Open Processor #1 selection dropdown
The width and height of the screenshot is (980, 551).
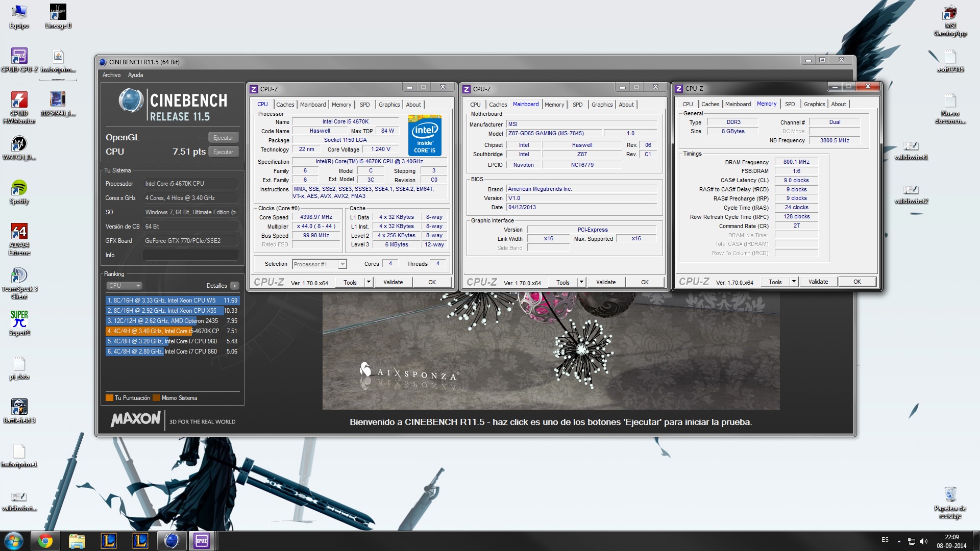pyautogui.click(x=320, y=264)
